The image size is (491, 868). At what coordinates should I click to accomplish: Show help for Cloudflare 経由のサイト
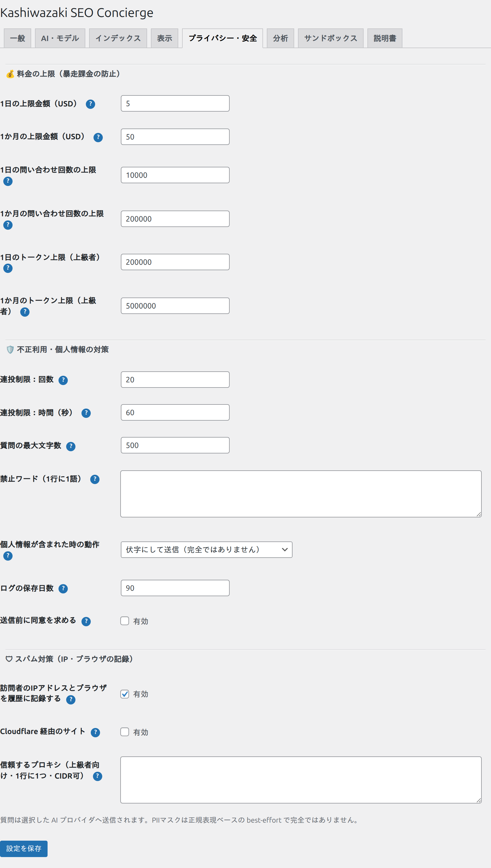click(95, 732)
